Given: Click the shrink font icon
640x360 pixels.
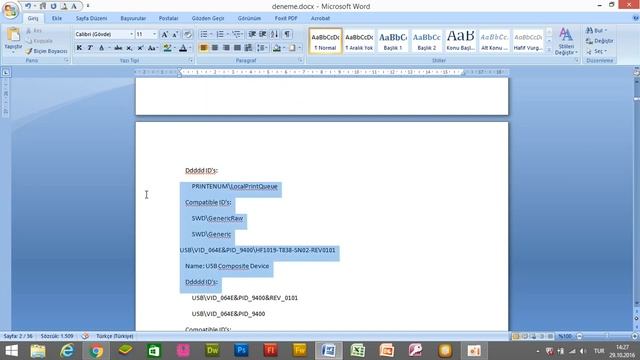Looking at the screenshot, I should (175, 34).
